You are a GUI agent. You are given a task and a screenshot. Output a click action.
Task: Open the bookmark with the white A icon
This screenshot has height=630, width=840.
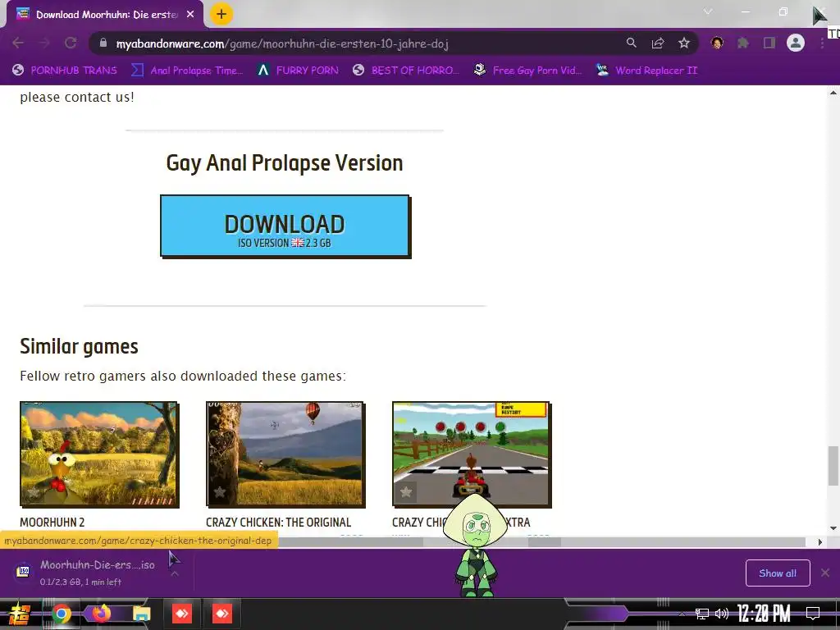(298, 71)
